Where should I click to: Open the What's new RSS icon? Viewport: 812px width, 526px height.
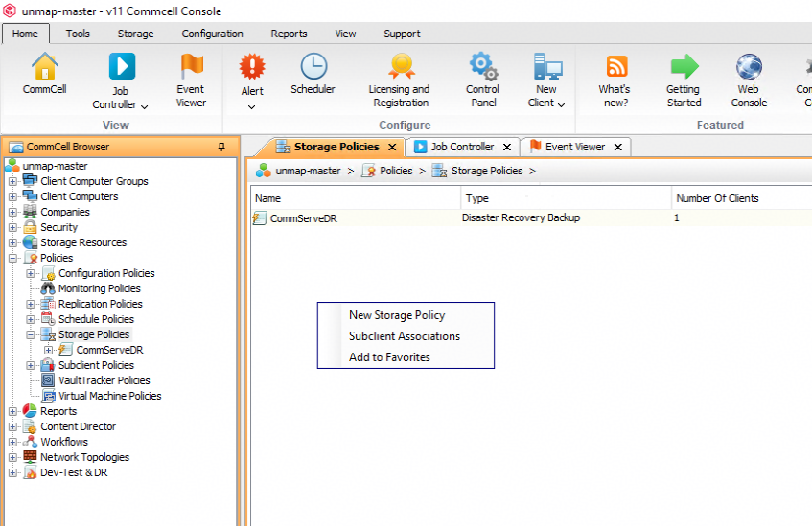(616, 66)
